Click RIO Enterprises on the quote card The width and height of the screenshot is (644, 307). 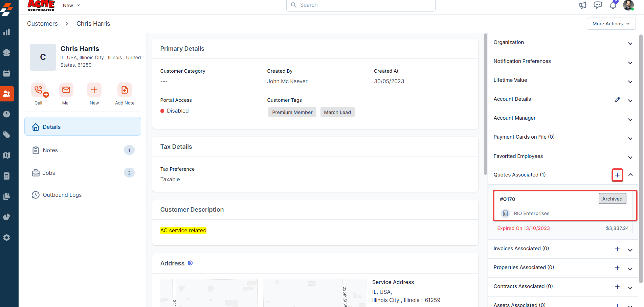(531, 213)
